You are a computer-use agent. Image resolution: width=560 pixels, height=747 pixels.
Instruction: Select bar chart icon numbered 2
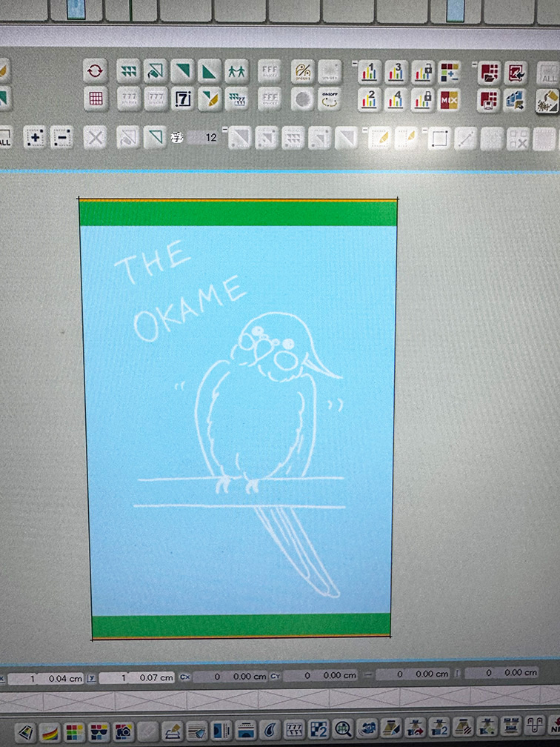click(x=370, y=99)
